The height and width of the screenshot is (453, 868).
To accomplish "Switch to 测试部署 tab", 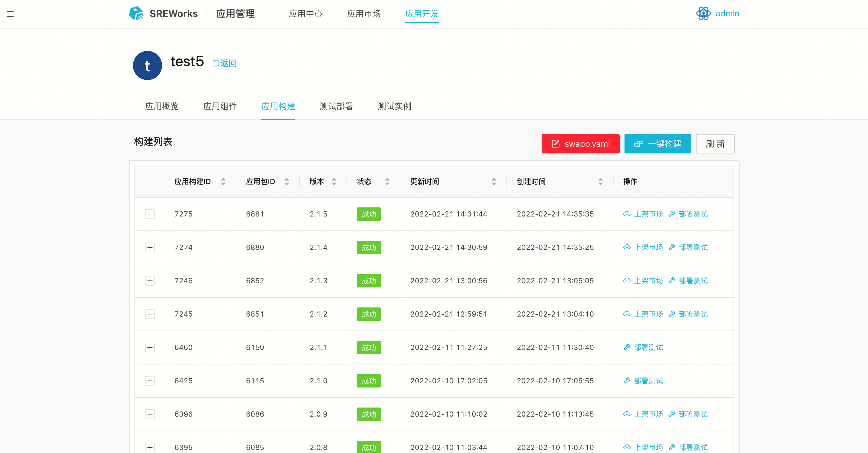I will (336, 106).
